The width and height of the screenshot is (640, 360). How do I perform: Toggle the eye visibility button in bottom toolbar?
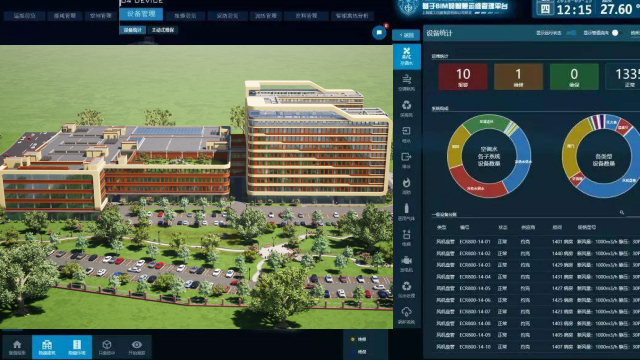point(137,347)
